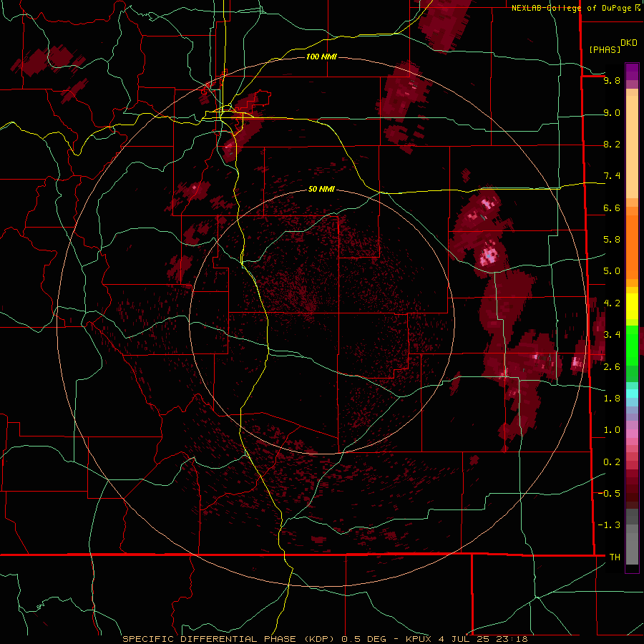Pick the peach band on the color bar
The width and height of the screenshot is (644, 644).
pyautogui.click(x=632, y=147)
